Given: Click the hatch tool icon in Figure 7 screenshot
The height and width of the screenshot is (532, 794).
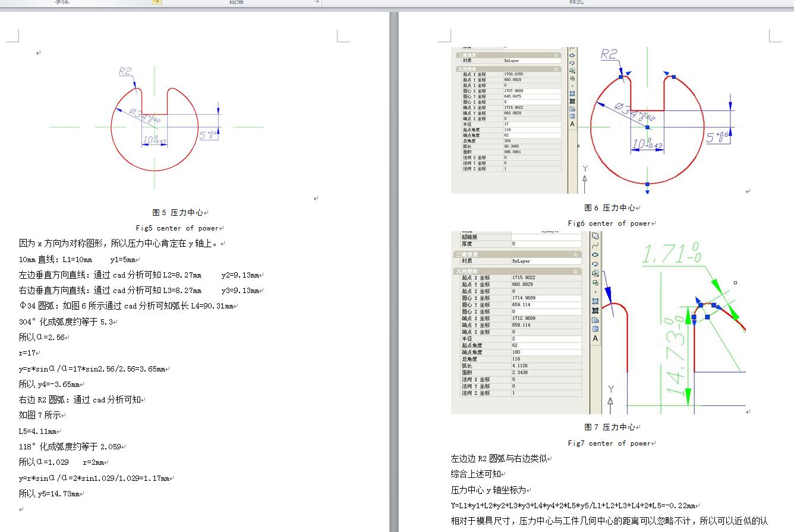Looking at the screenshot, I should click(595, 301).
